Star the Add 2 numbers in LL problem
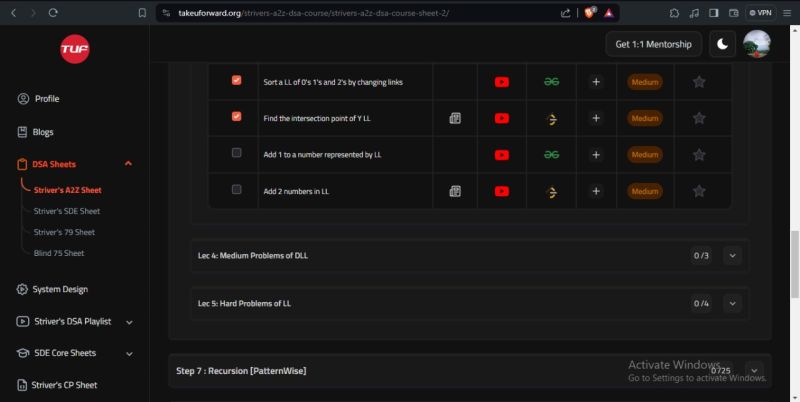The image size is (800, 402). [699, 191]
